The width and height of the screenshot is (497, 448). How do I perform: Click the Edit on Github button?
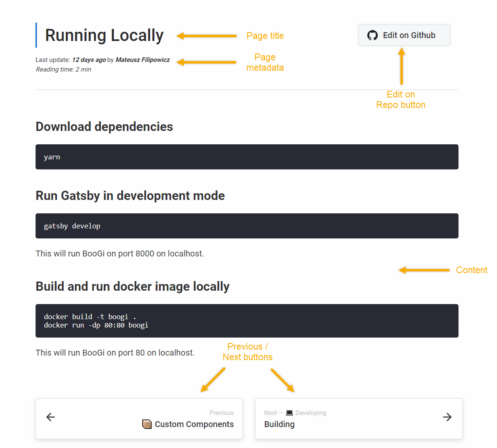(x=404, y=35)
